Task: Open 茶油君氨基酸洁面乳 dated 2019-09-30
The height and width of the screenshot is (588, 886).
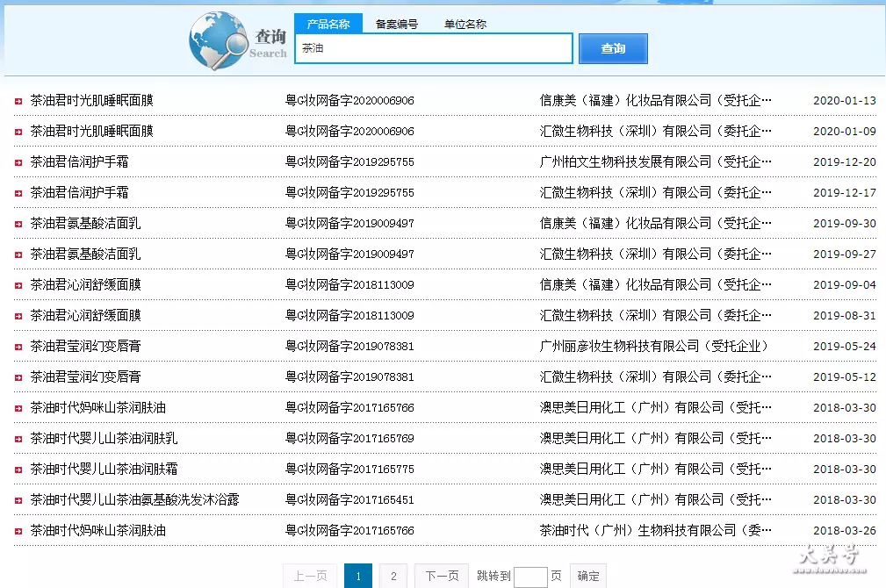Action: coord(85,223)
